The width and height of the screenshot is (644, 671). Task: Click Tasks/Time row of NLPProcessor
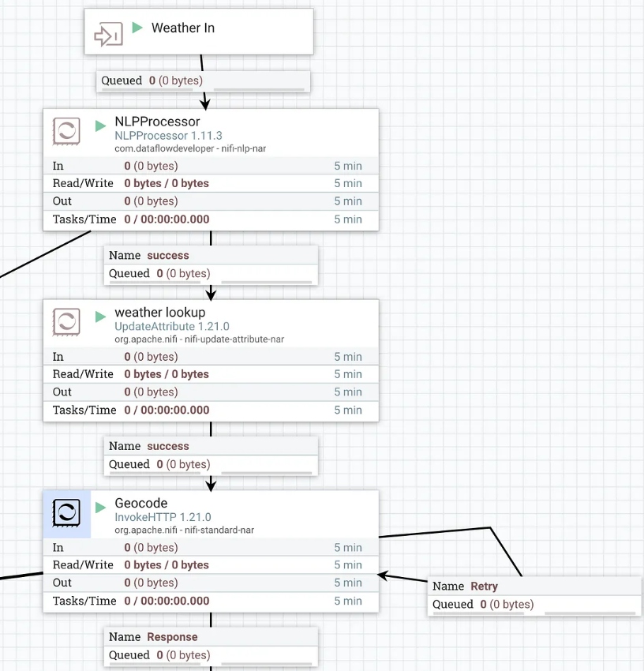click(x=211, y=220)
